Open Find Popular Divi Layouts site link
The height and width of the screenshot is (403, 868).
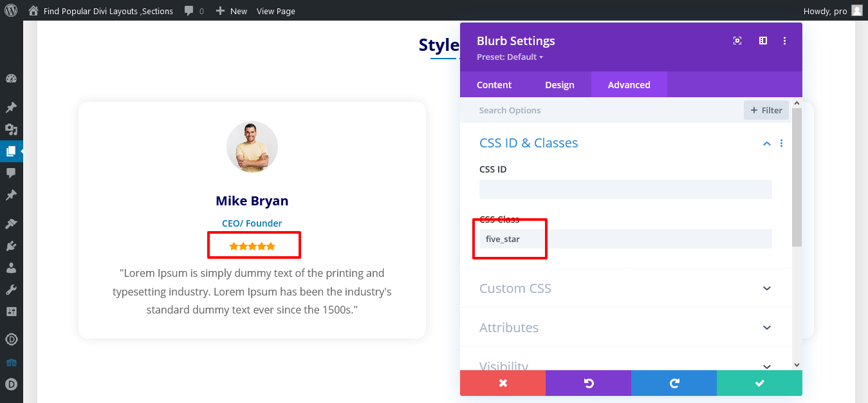(x=107, y=11)
